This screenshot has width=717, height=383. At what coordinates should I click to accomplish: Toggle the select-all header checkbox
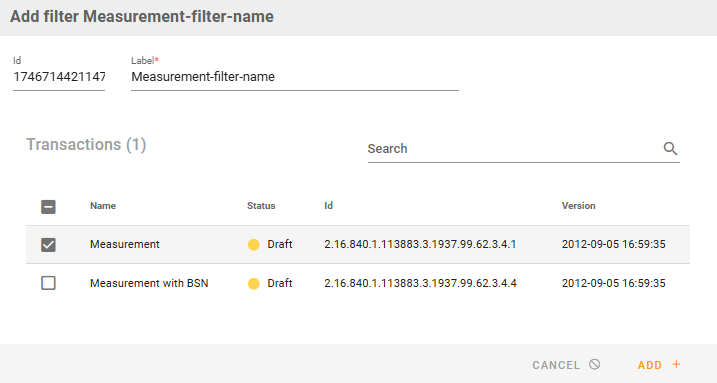point(48,207)
